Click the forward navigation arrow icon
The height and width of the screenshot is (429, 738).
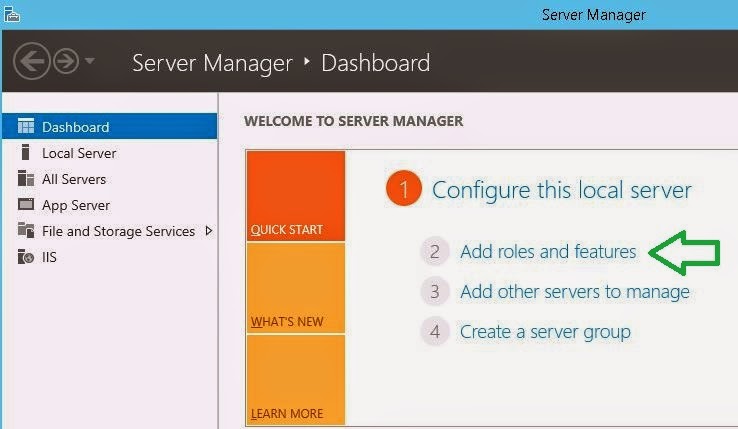[x=66, y=61]
